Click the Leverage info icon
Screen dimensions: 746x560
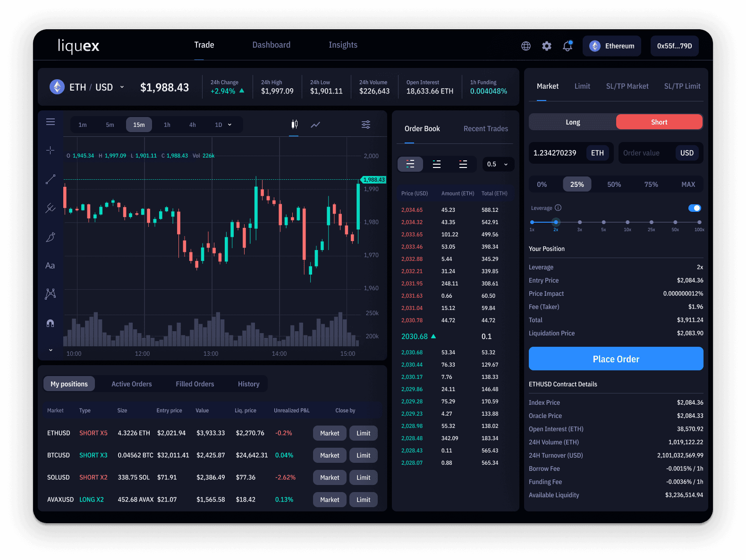click(558, 208)
